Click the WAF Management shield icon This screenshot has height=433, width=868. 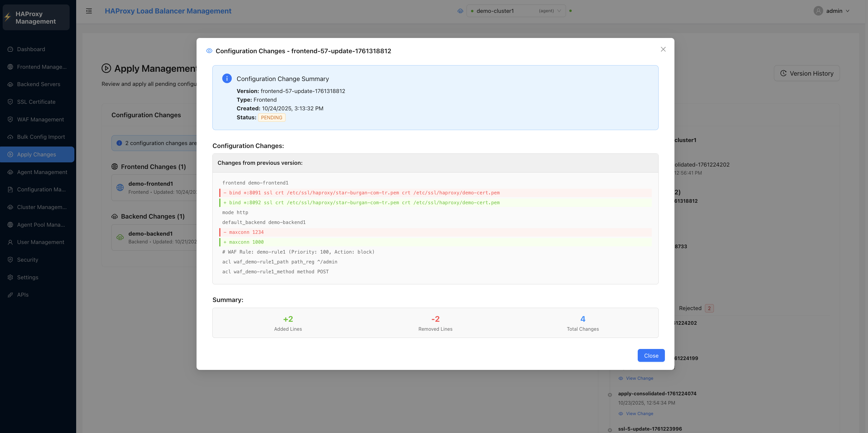[x=10, y=119]
